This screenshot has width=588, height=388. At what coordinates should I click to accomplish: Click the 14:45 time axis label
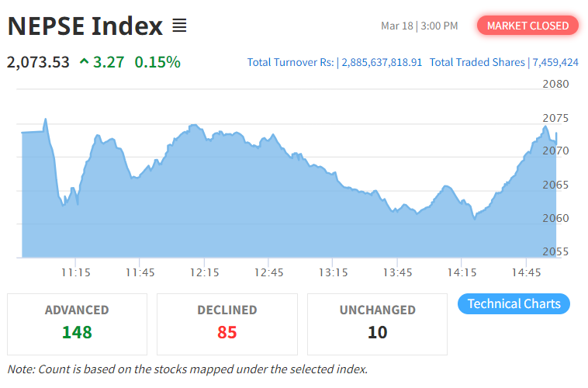click(526, 272)
